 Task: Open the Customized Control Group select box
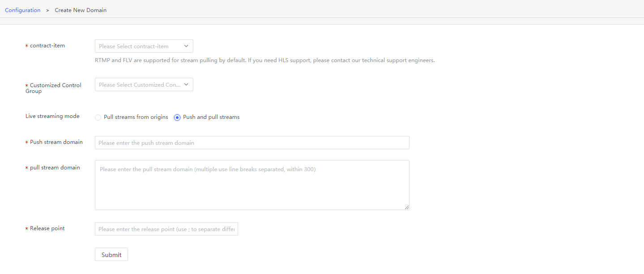point(144,84)
